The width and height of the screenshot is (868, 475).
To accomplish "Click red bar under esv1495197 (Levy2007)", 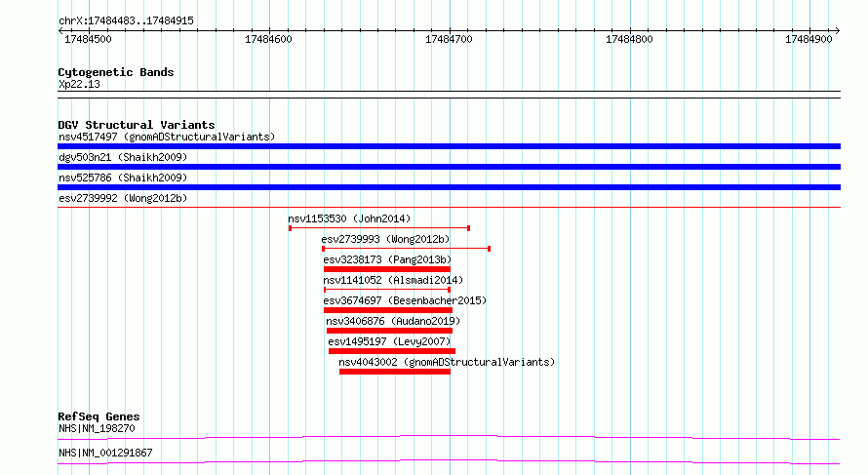I will click(x=392, y=351).
